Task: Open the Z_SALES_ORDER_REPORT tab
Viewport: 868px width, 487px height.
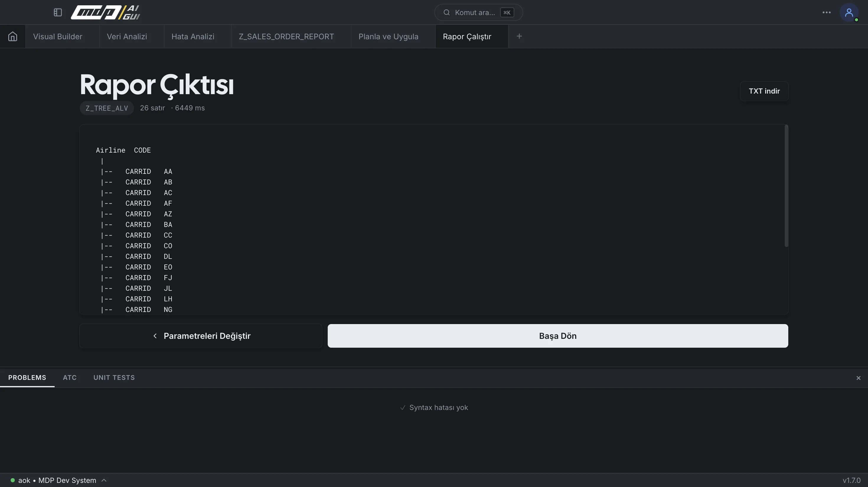Action: click(286, 36)
